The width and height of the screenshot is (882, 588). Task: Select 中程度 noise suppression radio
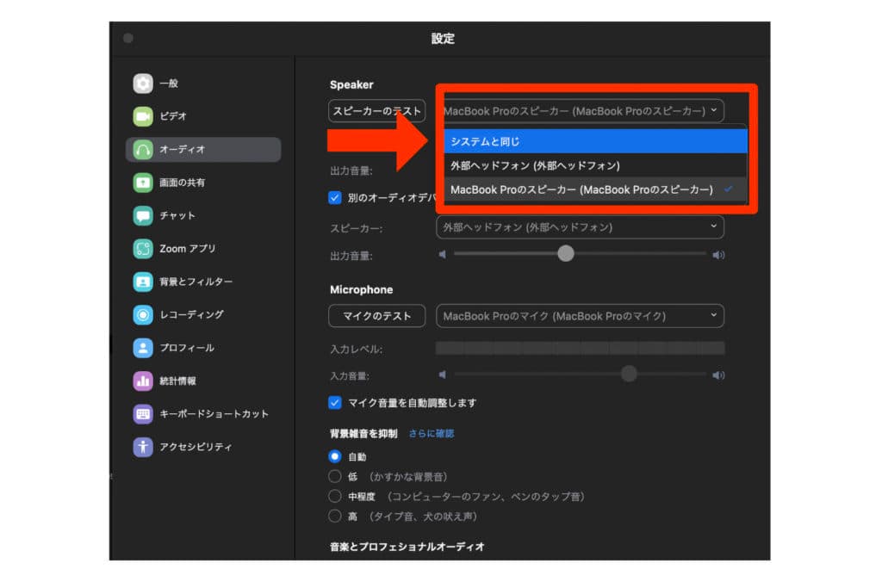click(x=335, y=497)
